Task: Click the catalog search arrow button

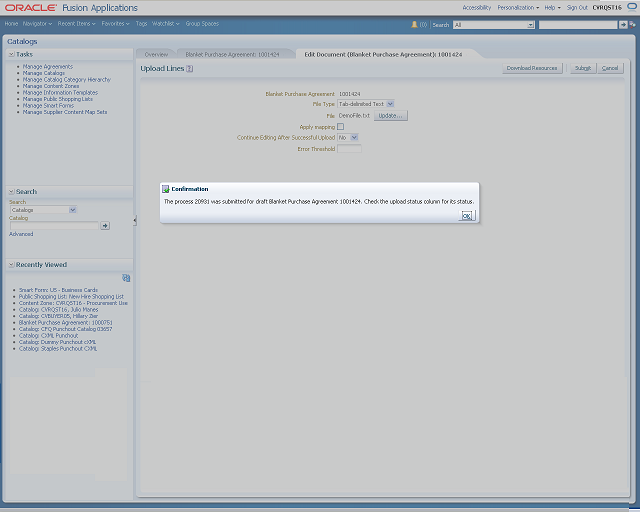Action: (105, 225)
